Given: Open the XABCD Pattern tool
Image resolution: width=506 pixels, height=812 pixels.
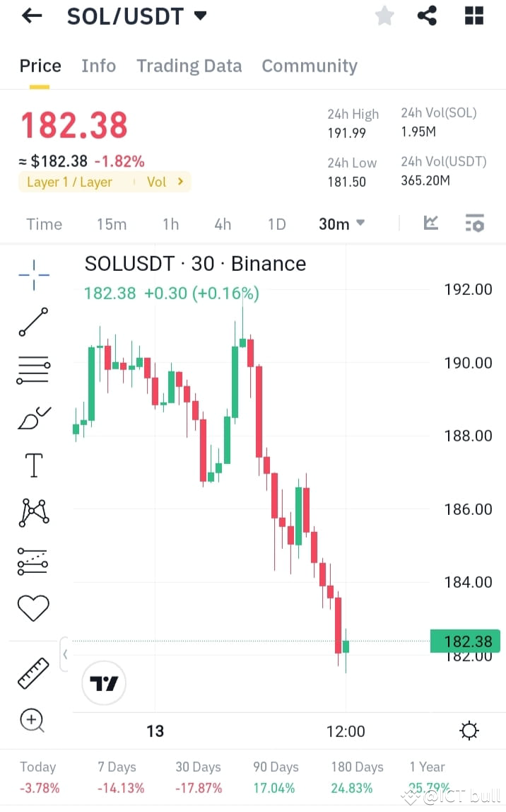Looking at the screenshot, I should click(x=33, y=513).
